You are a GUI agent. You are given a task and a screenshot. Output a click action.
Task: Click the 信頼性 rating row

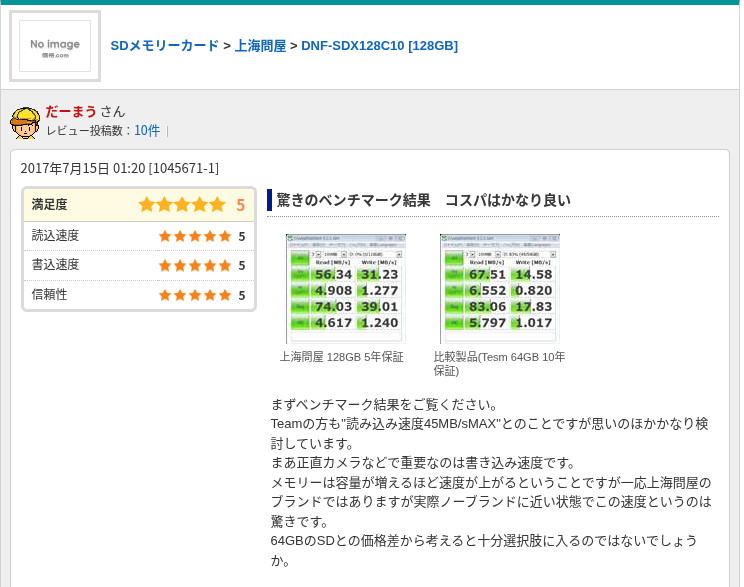(x=139, y=295)
